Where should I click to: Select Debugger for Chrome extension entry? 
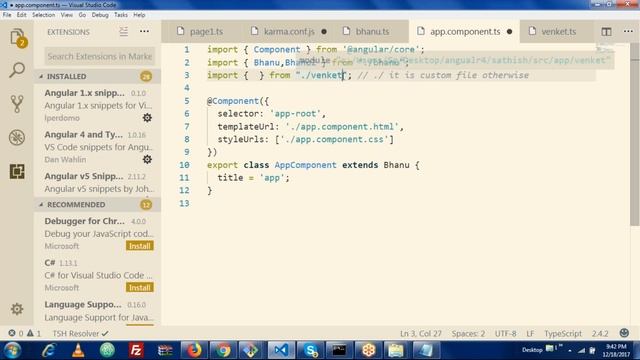coord(97,233)
